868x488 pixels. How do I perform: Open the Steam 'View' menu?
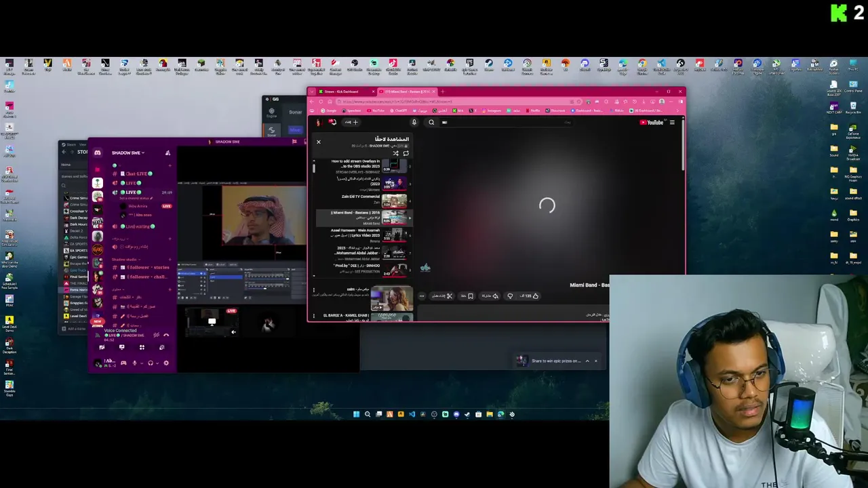pyautogui.click(x=83, y=144)
